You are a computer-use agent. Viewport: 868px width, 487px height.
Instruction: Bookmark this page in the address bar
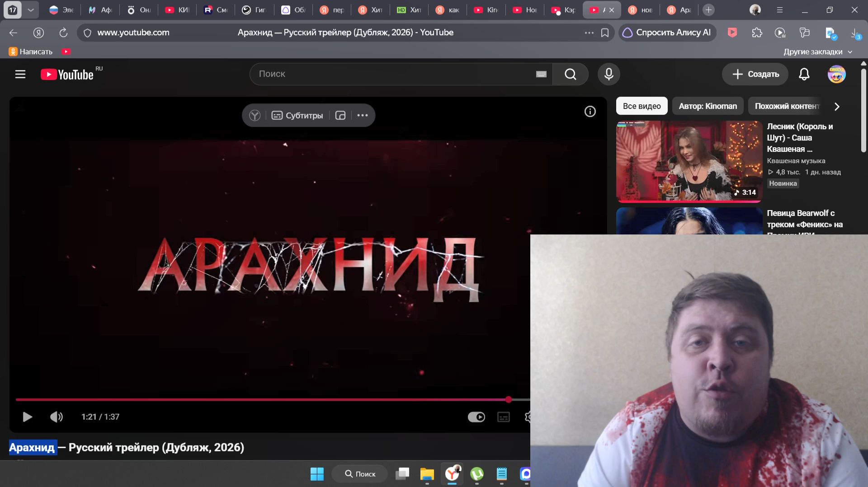pos(605,33)
